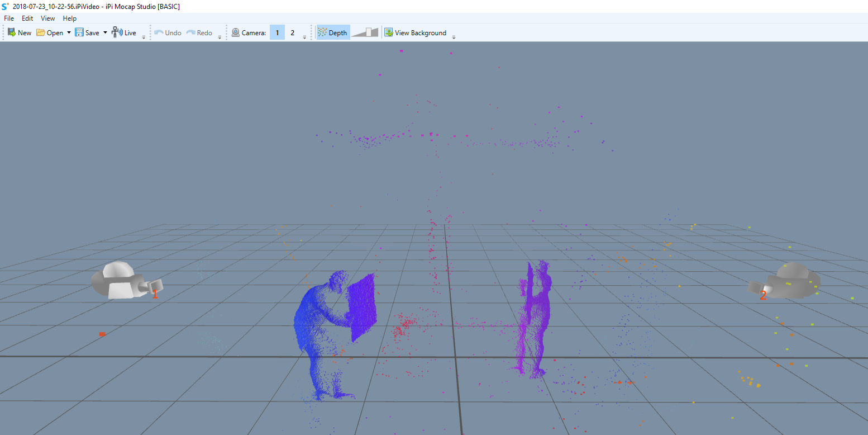Open the File menu
This screenshot has height=435, width=868.
(x=9, y=18)
